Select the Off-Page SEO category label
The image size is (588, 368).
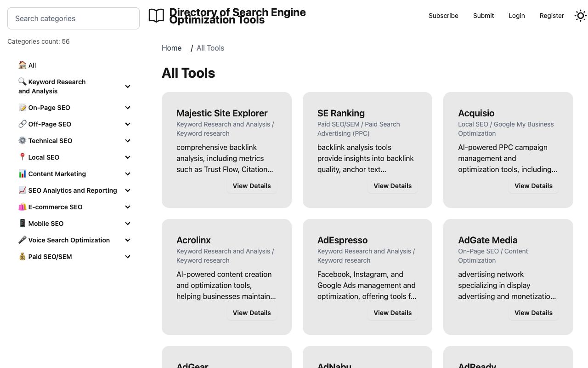tap(50, 124)
